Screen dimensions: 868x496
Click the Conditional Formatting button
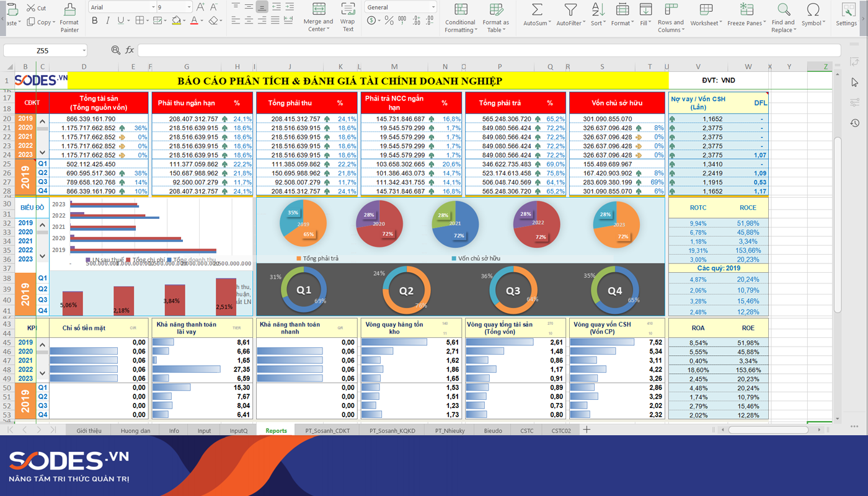click(460, 16)
